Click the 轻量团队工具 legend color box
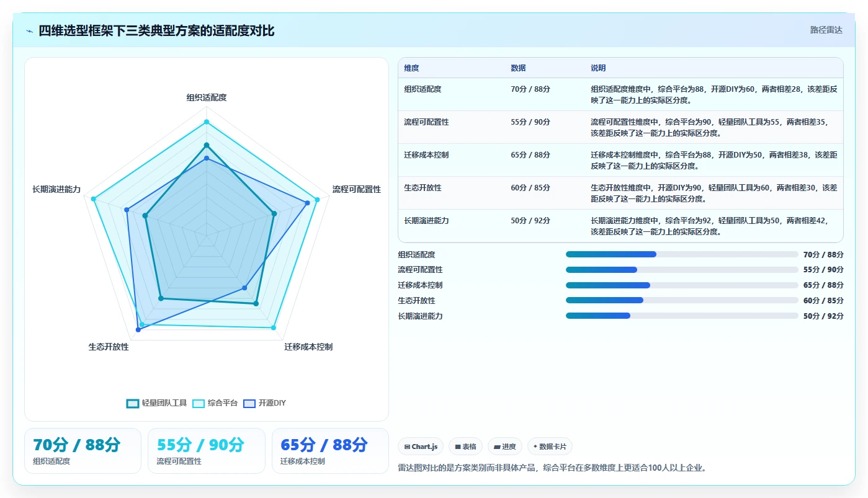The width and height of the screenshot is (868, 498). 133,403
